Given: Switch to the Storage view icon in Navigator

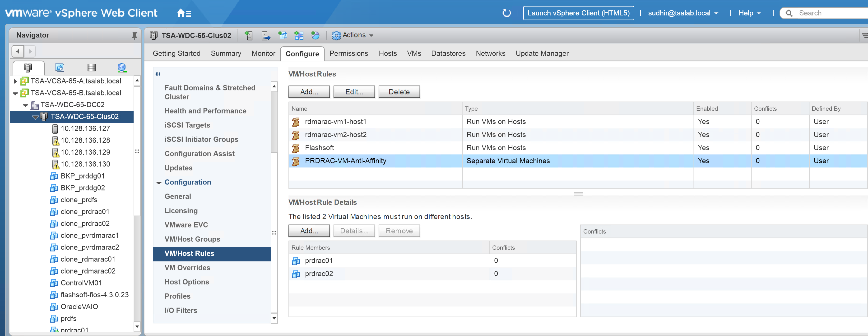Looking at the screenshot, I should [91, 67].
